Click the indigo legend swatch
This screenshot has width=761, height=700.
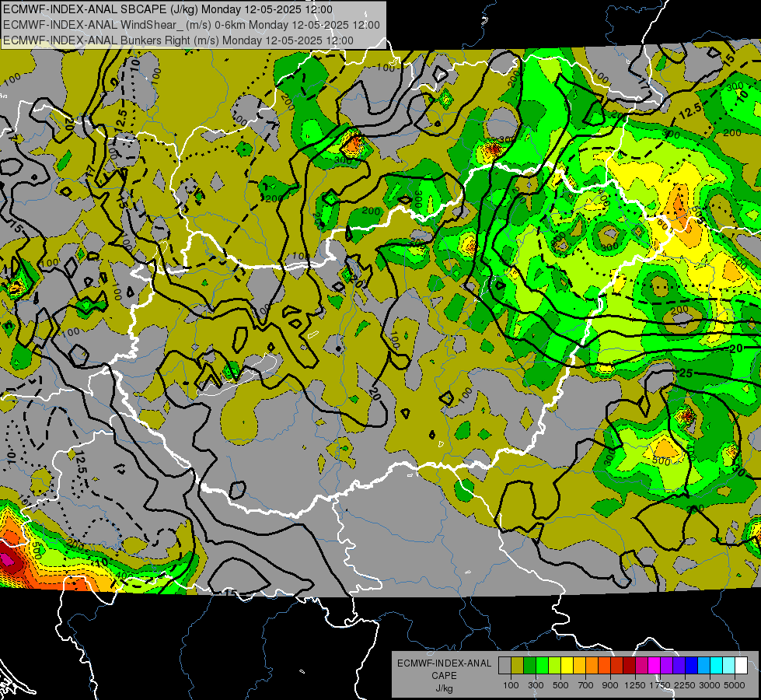(x=679, y=666)
